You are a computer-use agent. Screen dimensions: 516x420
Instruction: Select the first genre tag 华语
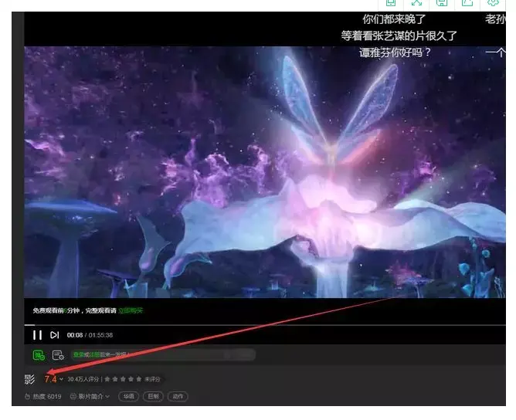(129, 396)
